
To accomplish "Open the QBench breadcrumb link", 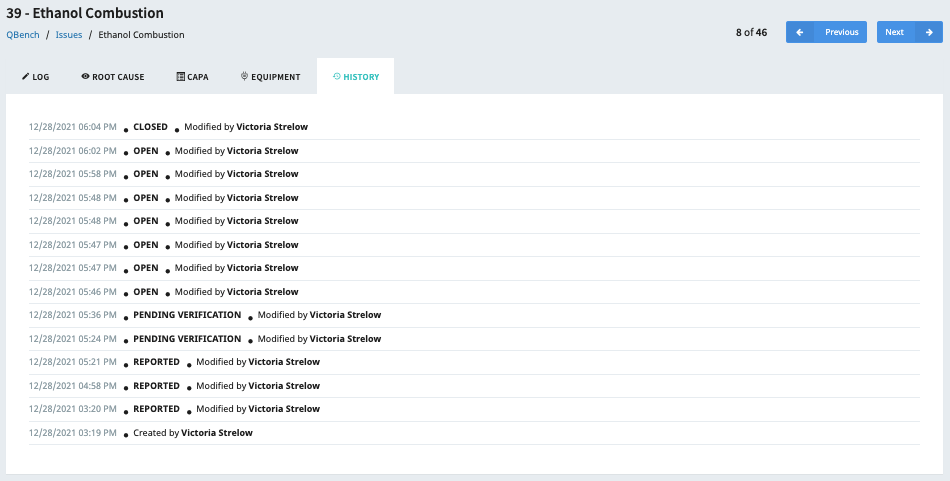I will [23, 35].
